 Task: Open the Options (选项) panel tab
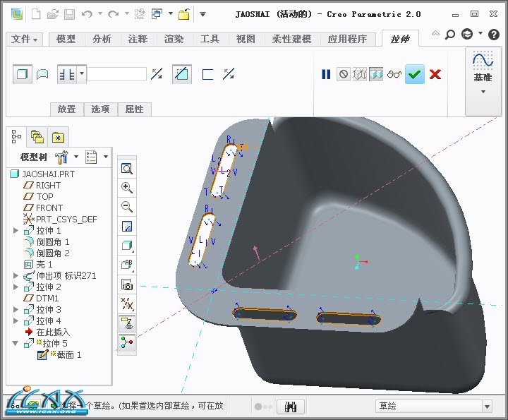click(x=100, y=109)
